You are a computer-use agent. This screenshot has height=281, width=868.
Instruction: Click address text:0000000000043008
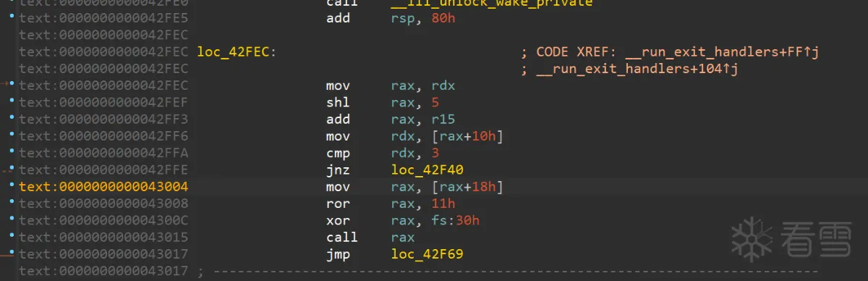point(103,204)
